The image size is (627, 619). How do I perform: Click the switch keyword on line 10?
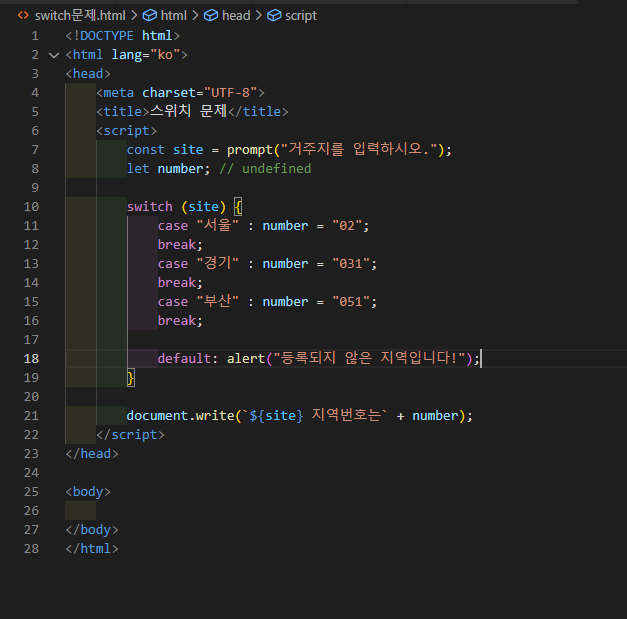pos(150,207)
